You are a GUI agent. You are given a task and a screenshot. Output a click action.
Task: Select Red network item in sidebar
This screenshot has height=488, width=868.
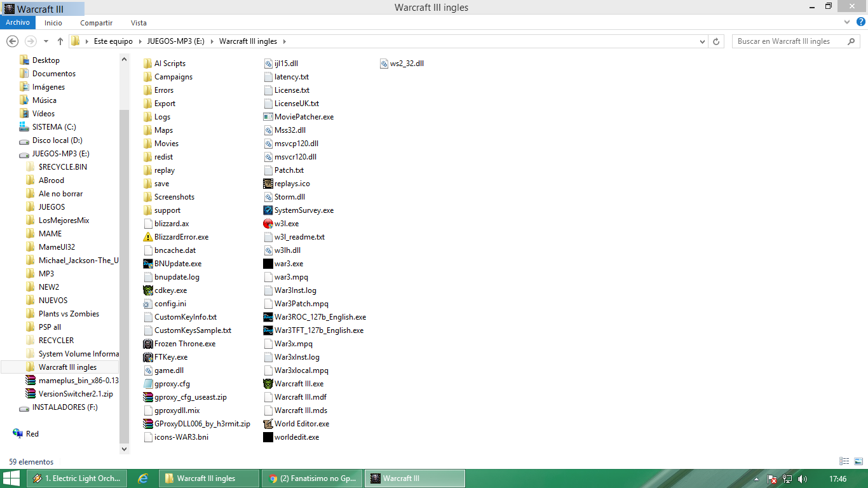click(x=32, y=434)
